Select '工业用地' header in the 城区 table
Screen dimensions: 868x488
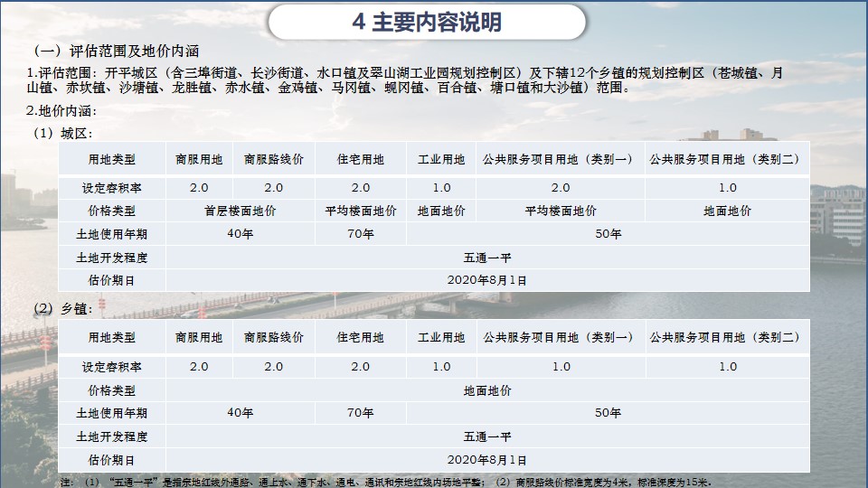[x=441, y=160]
